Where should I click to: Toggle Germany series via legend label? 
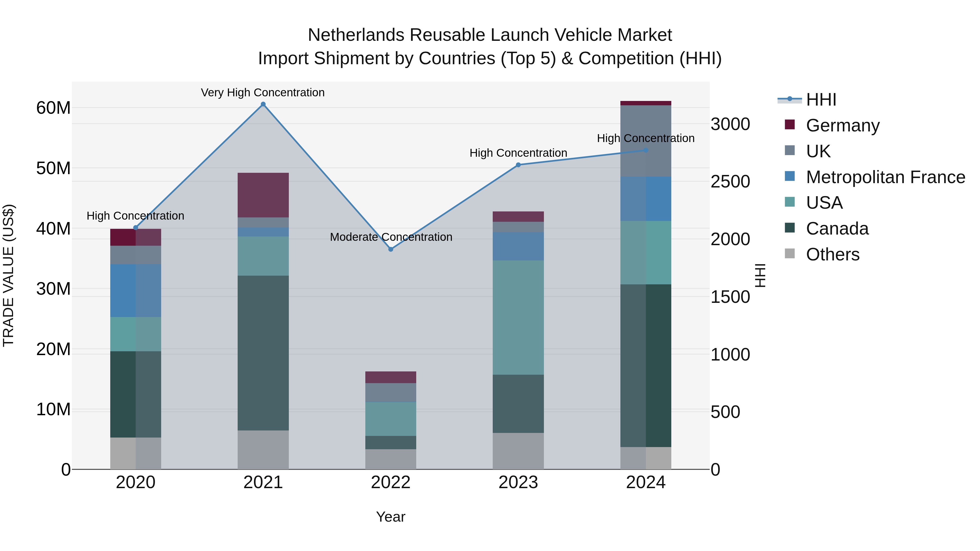843,125
